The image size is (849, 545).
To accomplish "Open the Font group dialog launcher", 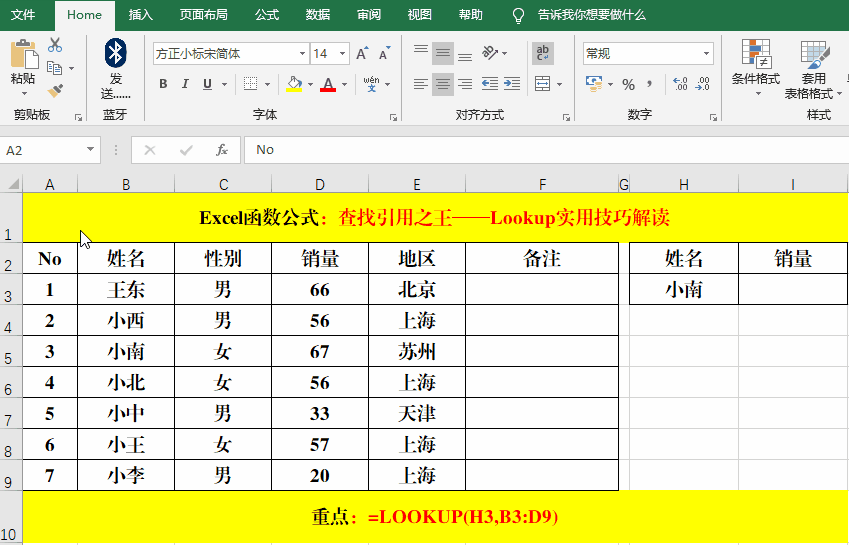I will pyautogui.click(x=394, y=117).
